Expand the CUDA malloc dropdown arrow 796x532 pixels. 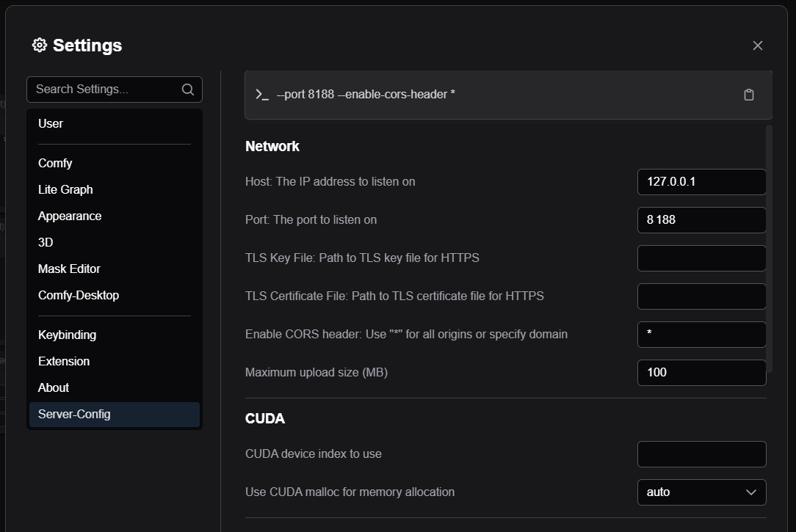(x=750, y=492)
